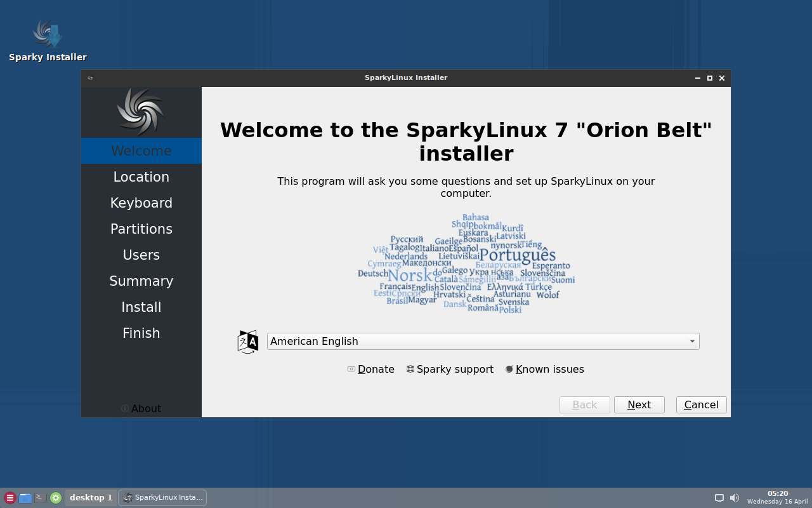This screenshot has height=508, width=812.
Task: Click the display icon in system tray
Action: coord(719,498)
